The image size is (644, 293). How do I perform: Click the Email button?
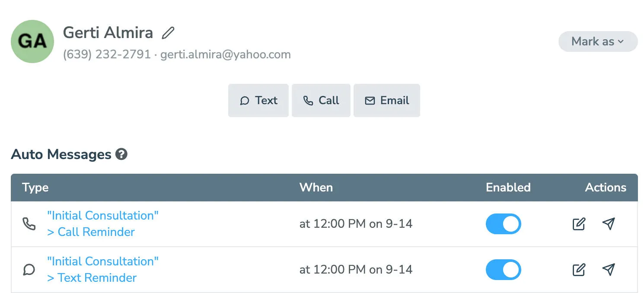(386, 100)
